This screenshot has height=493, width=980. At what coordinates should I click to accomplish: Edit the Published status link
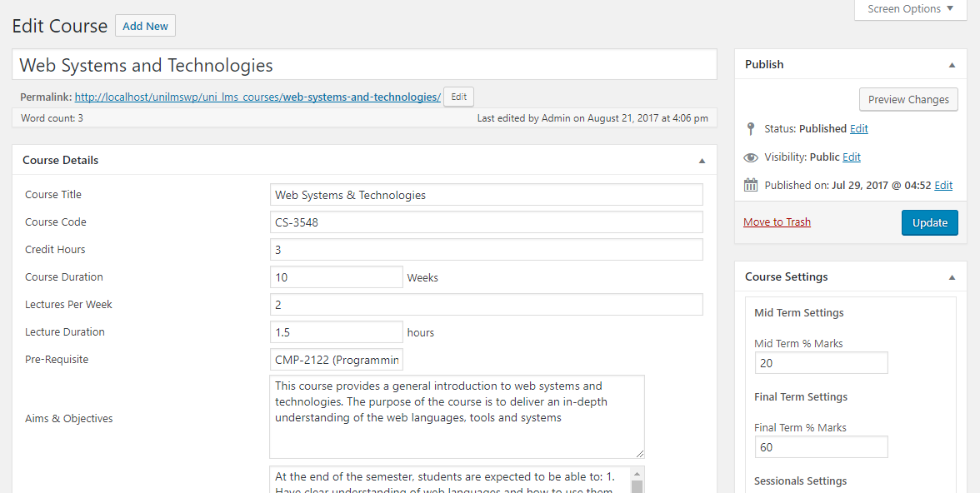pos(858,129)
